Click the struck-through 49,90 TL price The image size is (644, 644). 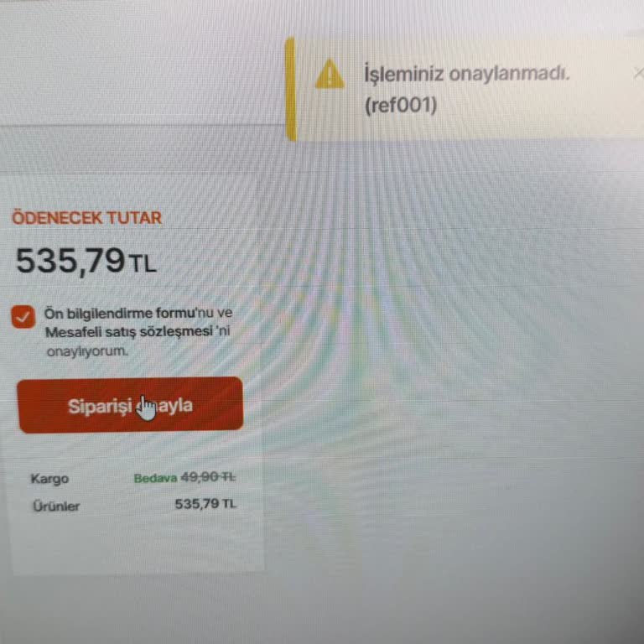point(208,477)
